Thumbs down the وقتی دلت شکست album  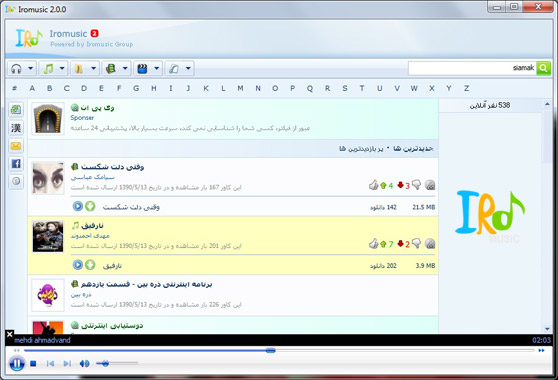[416, 185]
